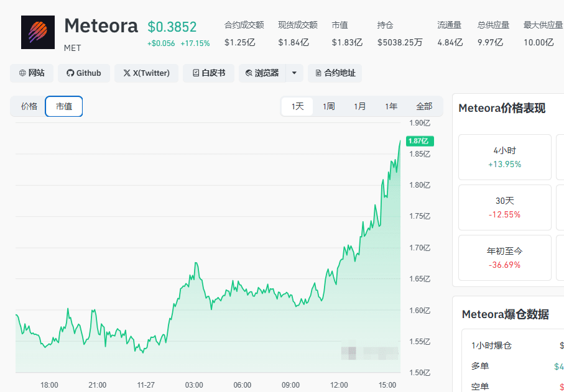The width and height of the screenshot is (564, 392).
Task: Click the 30天 performance card
Action: 504,207
